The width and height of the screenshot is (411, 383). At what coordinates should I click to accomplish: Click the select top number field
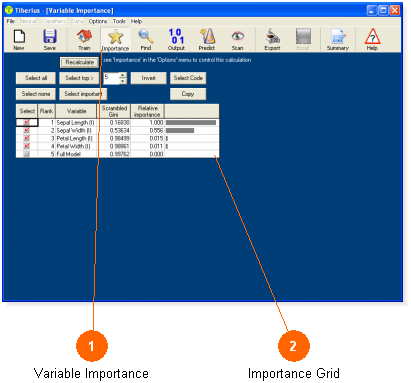tap(111, 78)
